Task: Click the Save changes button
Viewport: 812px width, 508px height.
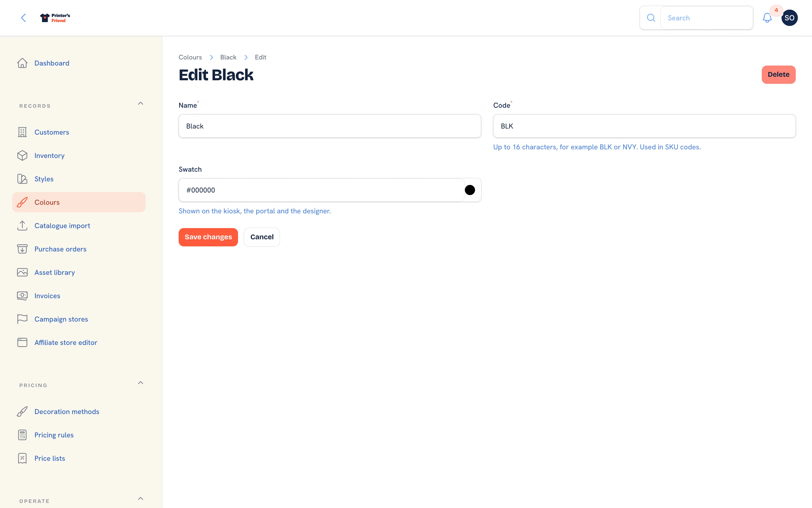Action: (208, 237)
